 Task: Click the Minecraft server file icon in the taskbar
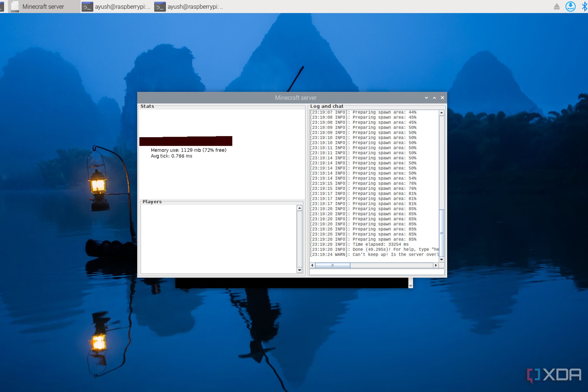click(x=15, y=6)
